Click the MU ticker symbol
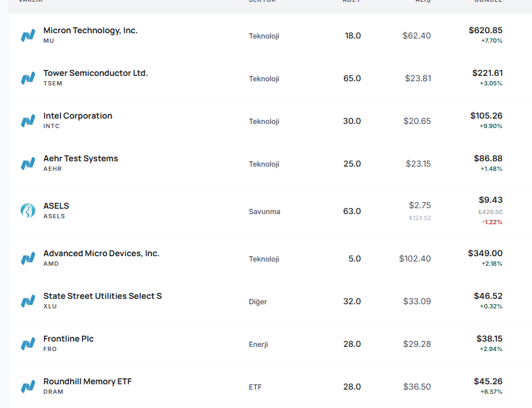 coord(49,41)
